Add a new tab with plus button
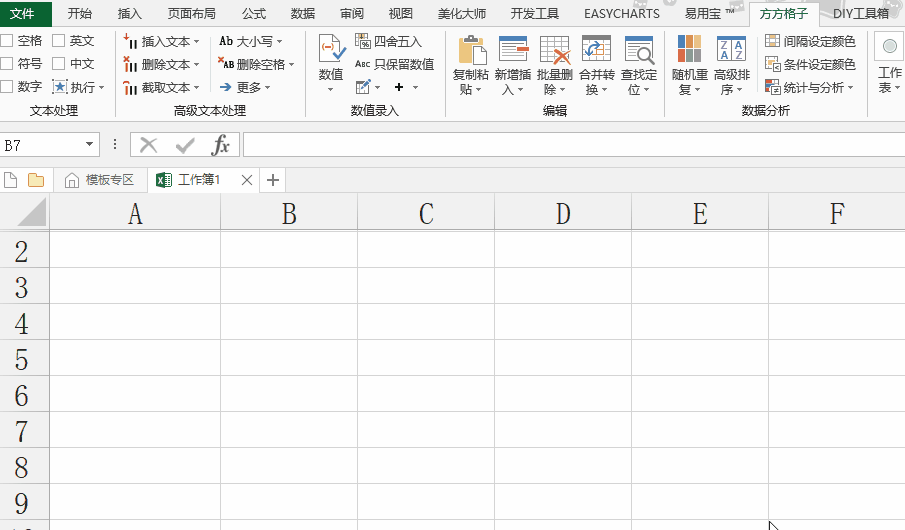 pos(273,180)
